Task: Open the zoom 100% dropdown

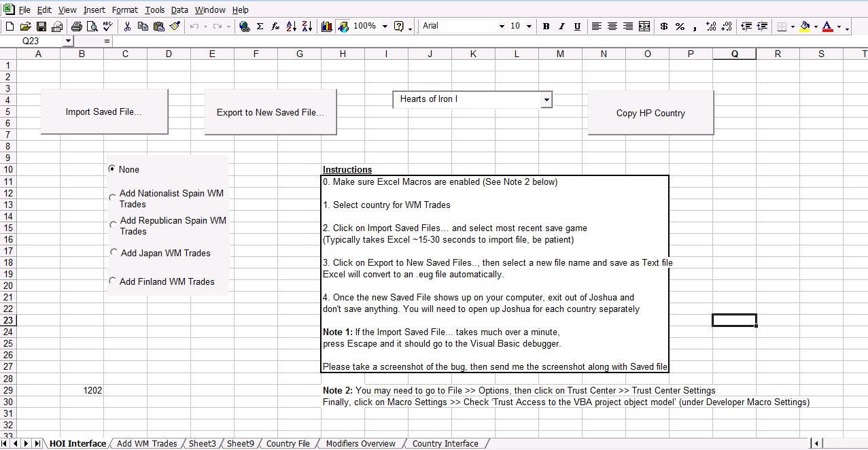Action: coord(385,27)
